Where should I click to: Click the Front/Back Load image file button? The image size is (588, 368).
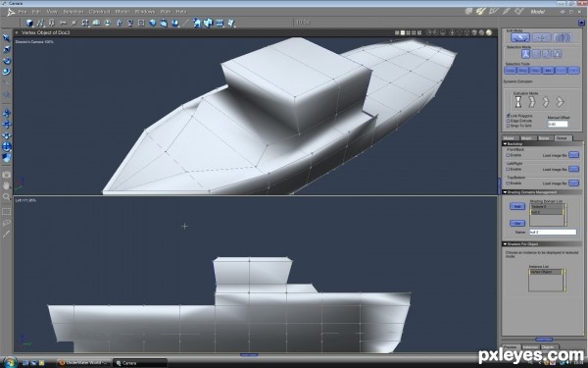[x=573, y=155]
